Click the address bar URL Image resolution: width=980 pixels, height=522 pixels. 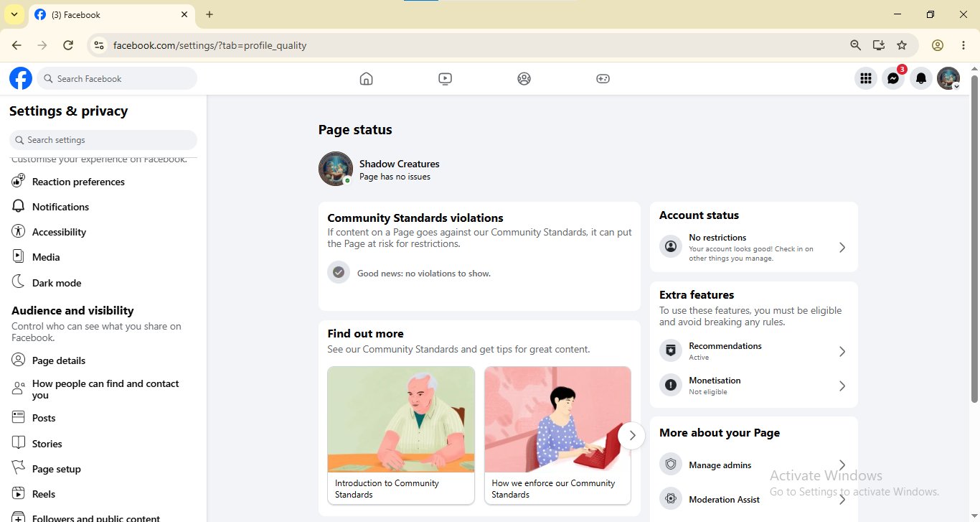[x=209, y=45]
